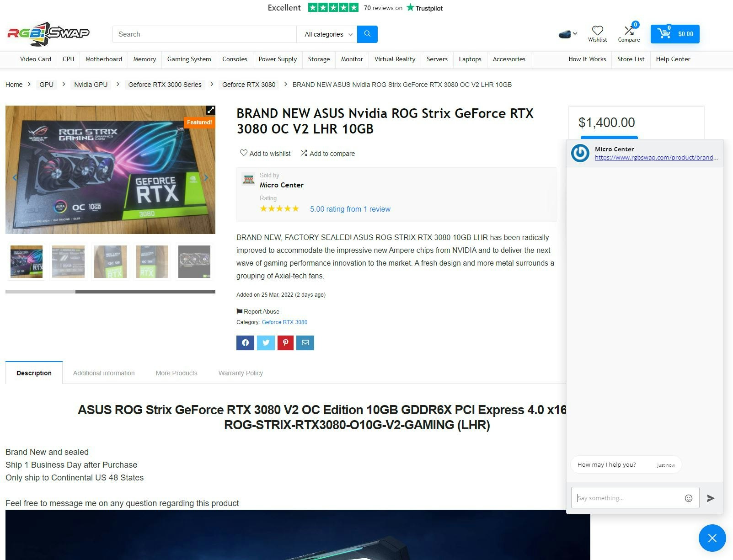Share the product on Twitter
The height and width of the screenshot is (560, 733).
(266, 343)
